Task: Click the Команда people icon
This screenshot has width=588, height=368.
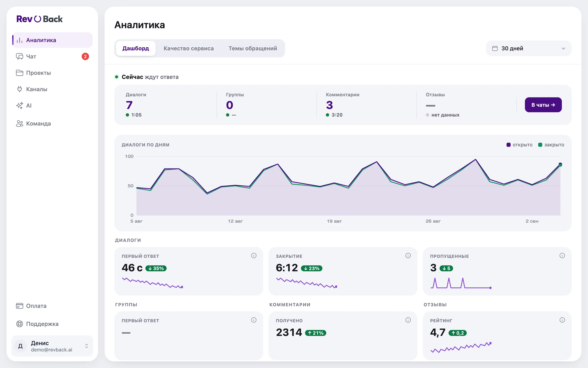Action: coord(19,123)
